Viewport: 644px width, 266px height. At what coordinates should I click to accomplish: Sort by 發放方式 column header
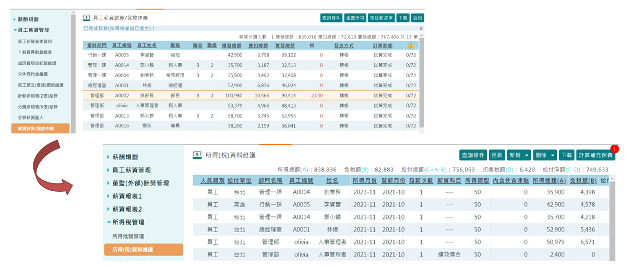click(344, 45)
